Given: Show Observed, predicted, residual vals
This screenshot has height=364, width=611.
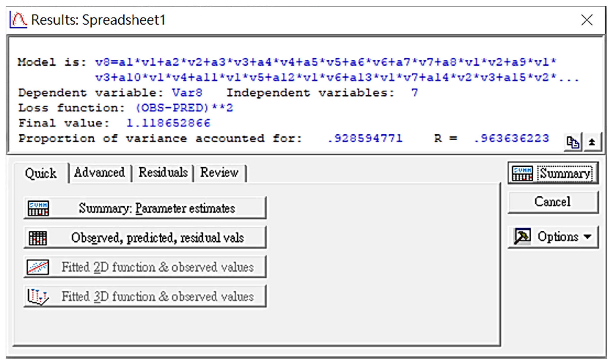Looking at the screenshot, I should 157,238.
